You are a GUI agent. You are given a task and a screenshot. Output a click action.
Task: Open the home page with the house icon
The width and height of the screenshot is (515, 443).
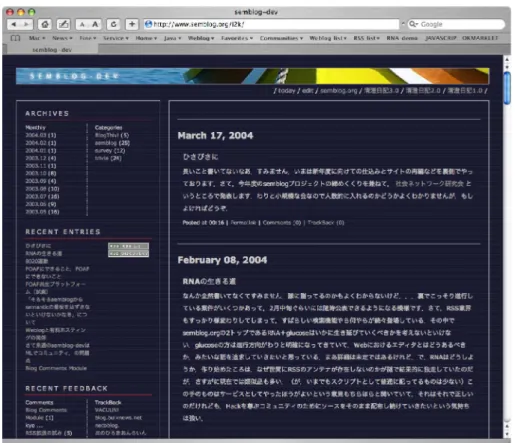(x=45, y=24)
